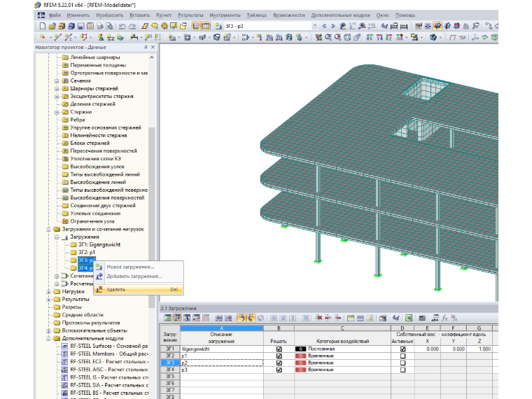Click the zoom window magnifier icon
The height and width of the screenshot is (399, 532).
(328, 37)
